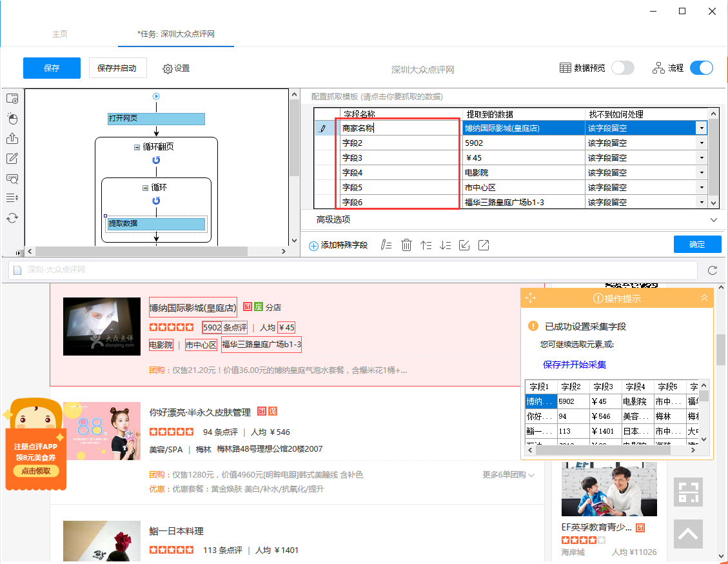Expand the collapsed side panel arrow

(x=18, y=253)
